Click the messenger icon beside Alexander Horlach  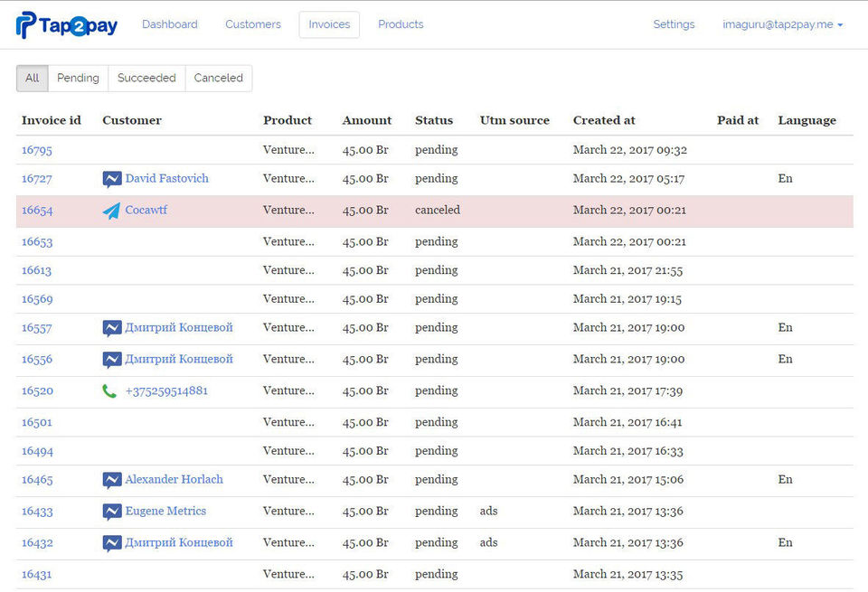pos(112,480)
